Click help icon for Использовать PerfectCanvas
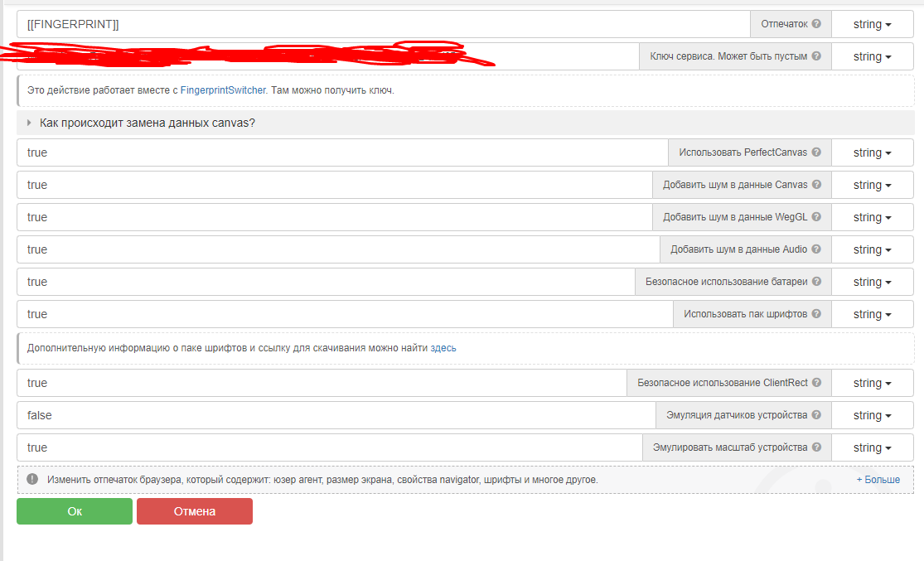 pos(816,152)
